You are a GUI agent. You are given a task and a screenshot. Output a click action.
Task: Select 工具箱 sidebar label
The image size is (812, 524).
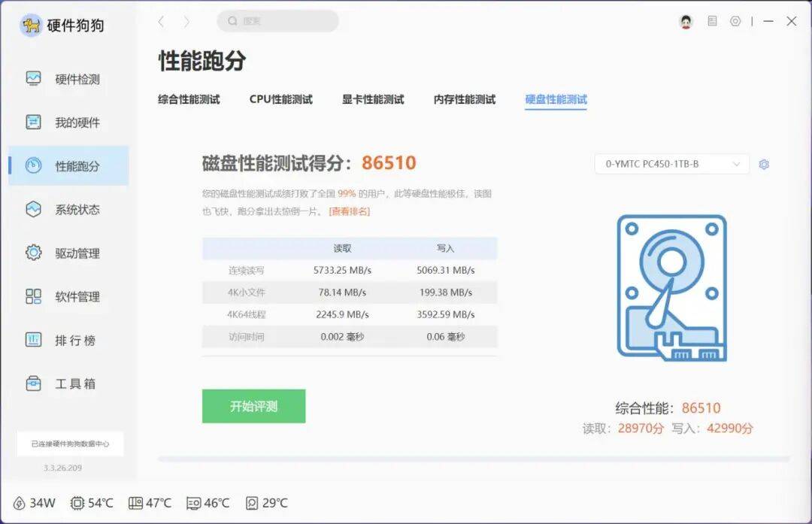click(76, 383)
